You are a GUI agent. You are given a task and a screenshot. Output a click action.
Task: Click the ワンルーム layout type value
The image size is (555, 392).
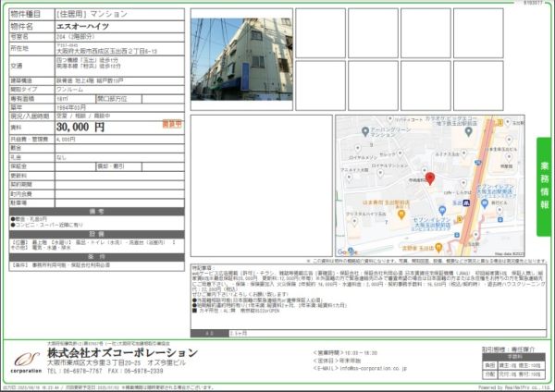coord(69,90)
